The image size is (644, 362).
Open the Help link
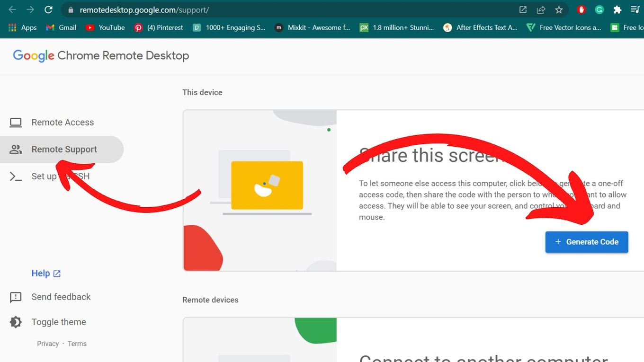[x=41, y=274]
